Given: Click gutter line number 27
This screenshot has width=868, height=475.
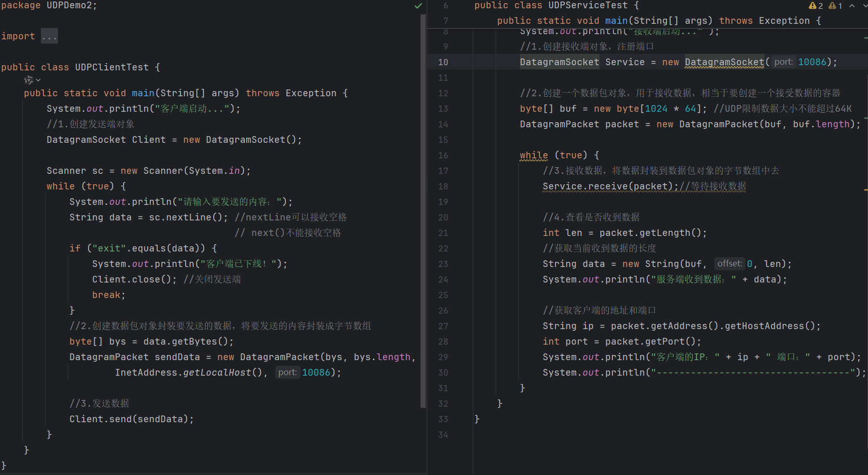Looking at the screenshot, I should coord(443,326).
